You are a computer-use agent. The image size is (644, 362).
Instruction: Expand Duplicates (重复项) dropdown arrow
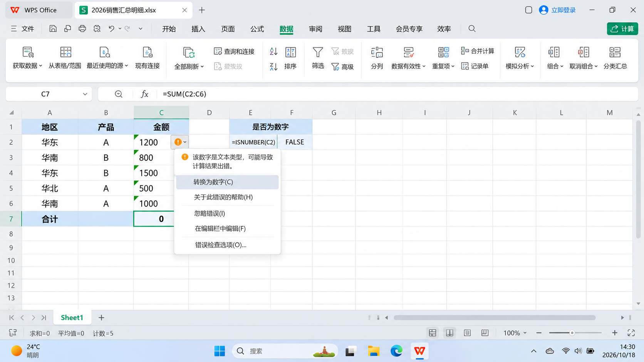pyautogui.click(x=453, y=66)
